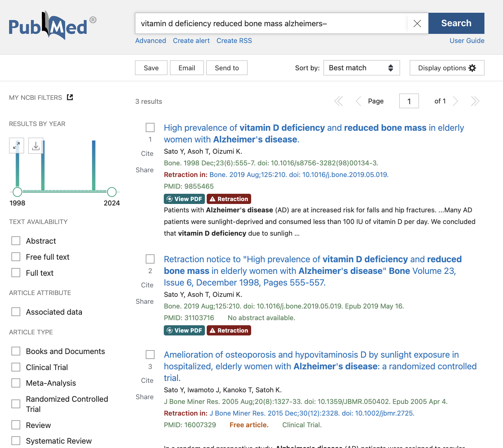503x448 pixels.
Task: Check the Clinical Trial article type
Action: (16, 367)
